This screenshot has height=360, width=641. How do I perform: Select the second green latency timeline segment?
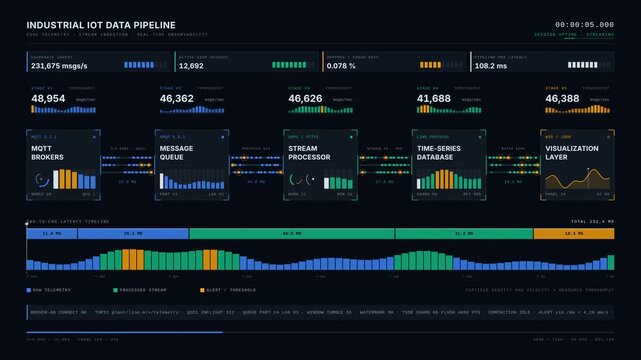[x=464, y=233]
